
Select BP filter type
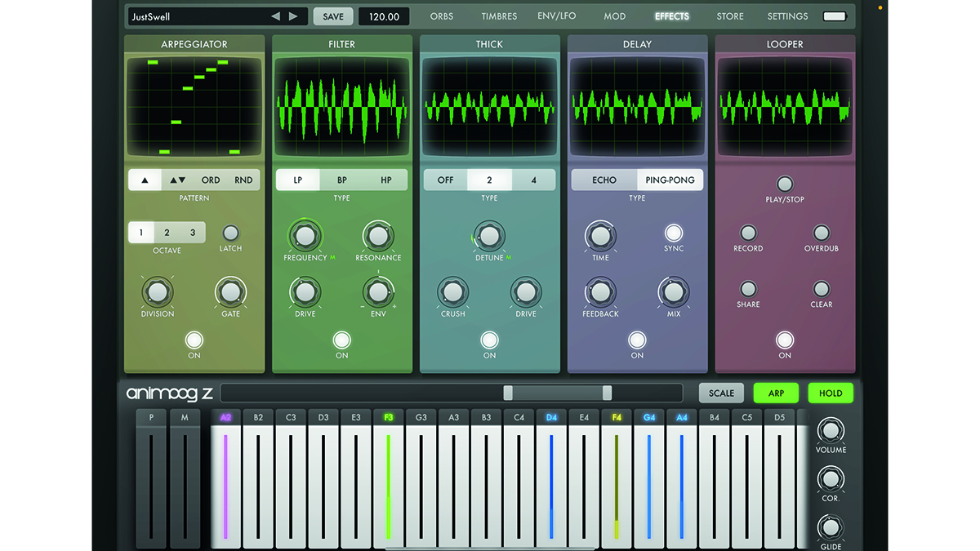pos(341,180)
